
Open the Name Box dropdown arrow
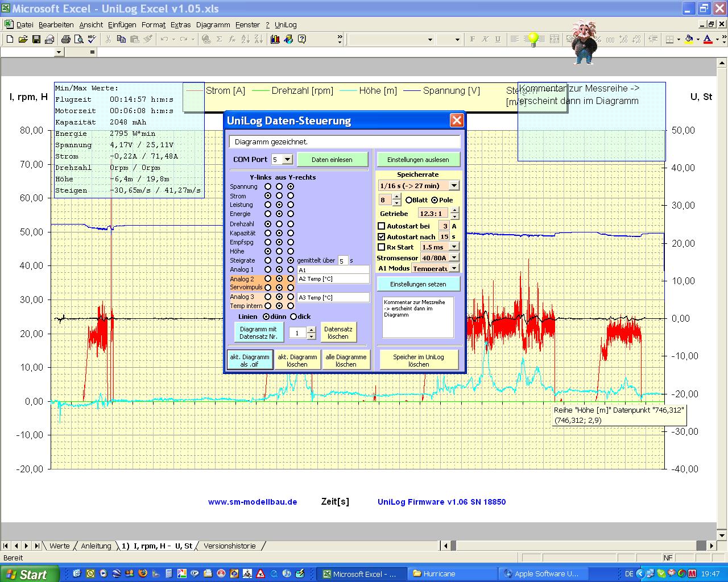pyautogui.click(x=59, y=52)
